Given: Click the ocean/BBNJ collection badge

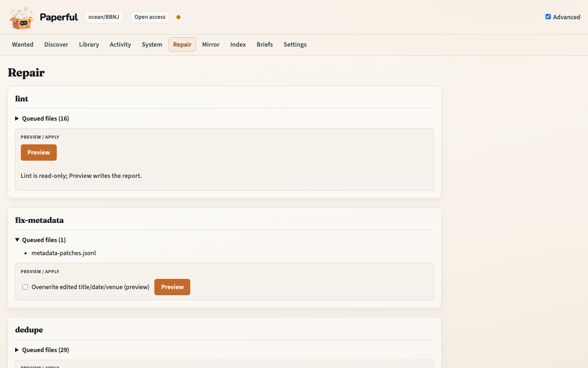Looking at the screenshot, I should tap(104, 17).
